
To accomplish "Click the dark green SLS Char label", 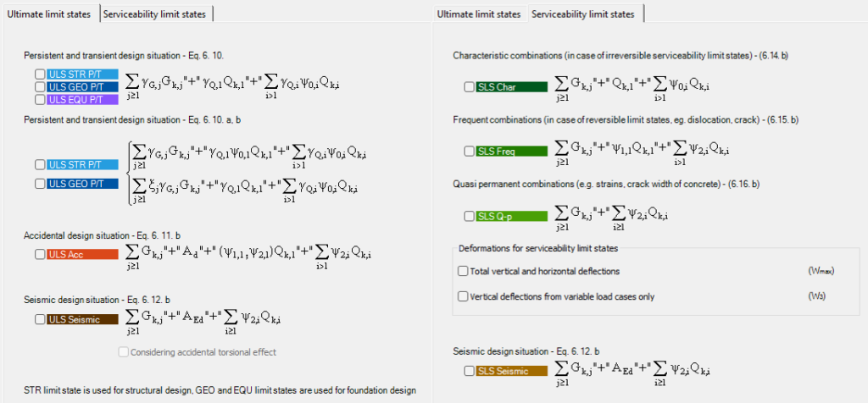I will point(511,87).
